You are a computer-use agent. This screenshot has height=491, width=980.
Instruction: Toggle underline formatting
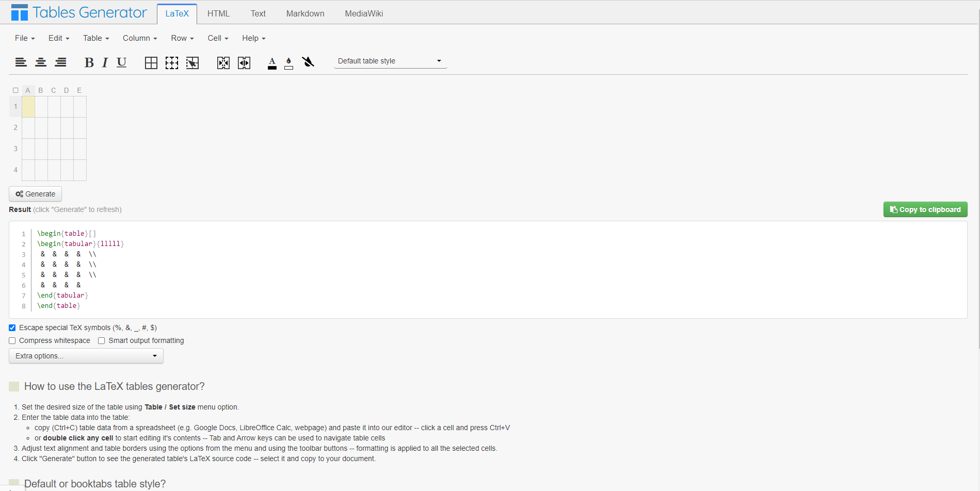tap(121, 62)
